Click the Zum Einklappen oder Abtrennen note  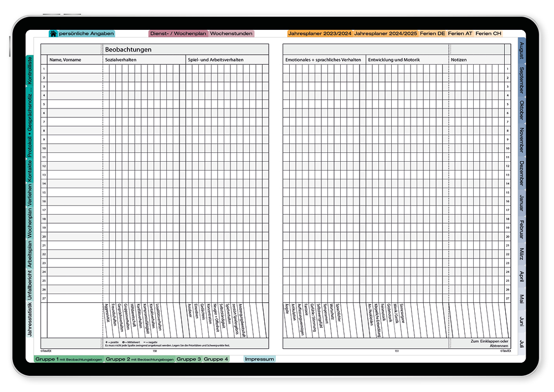489,344
